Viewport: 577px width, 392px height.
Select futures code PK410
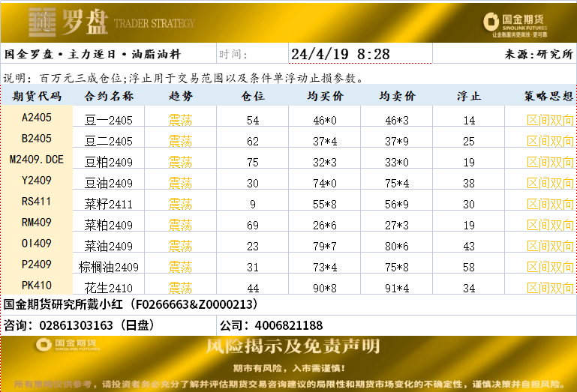point(37,285)
